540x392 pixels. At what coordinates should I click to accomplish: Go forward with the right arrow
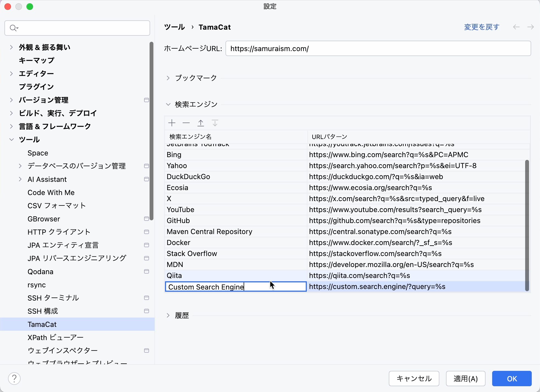(x=531, y=27)
